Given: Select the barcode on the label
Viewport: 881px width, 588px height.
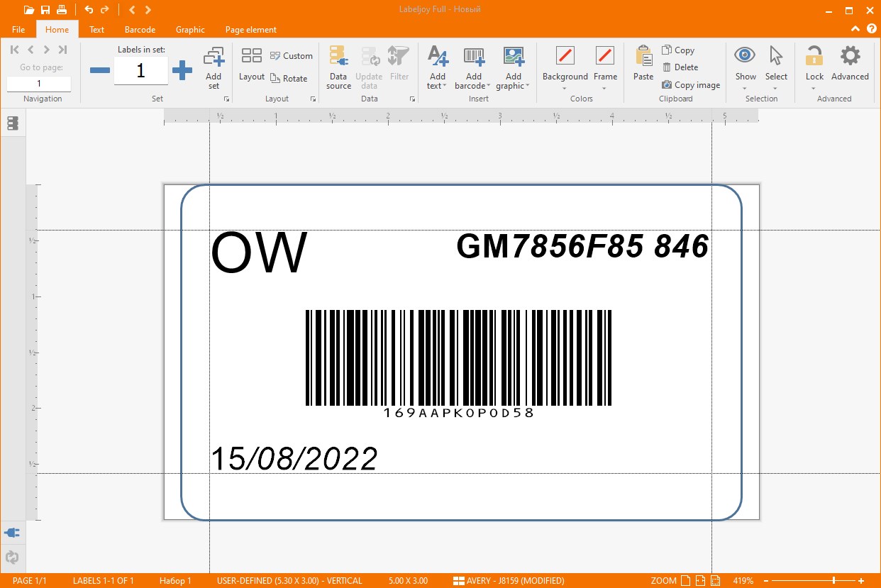Looking at the screenshot, I should (458, 363).
